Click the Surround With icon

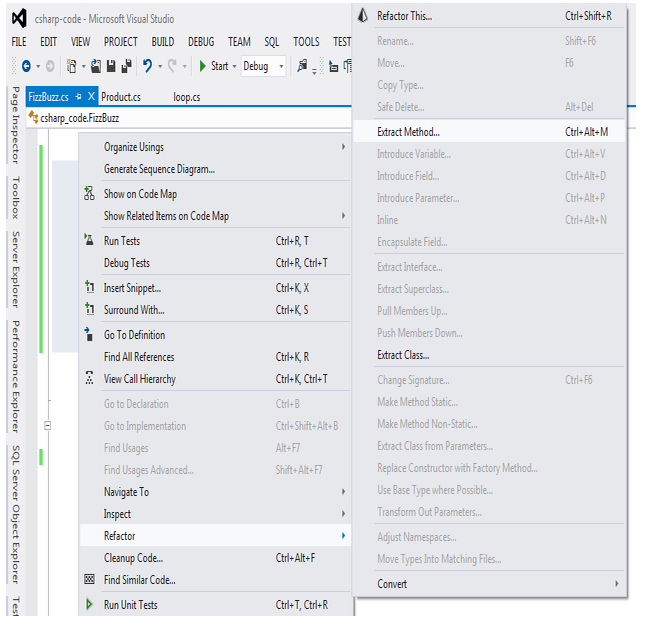(x=89, y=308)
